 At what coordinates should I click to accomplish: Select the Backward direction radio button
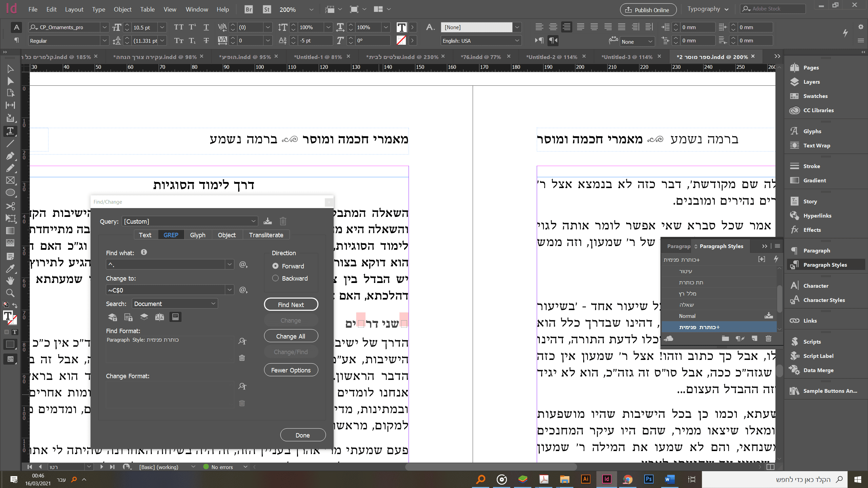coord(275,278)
